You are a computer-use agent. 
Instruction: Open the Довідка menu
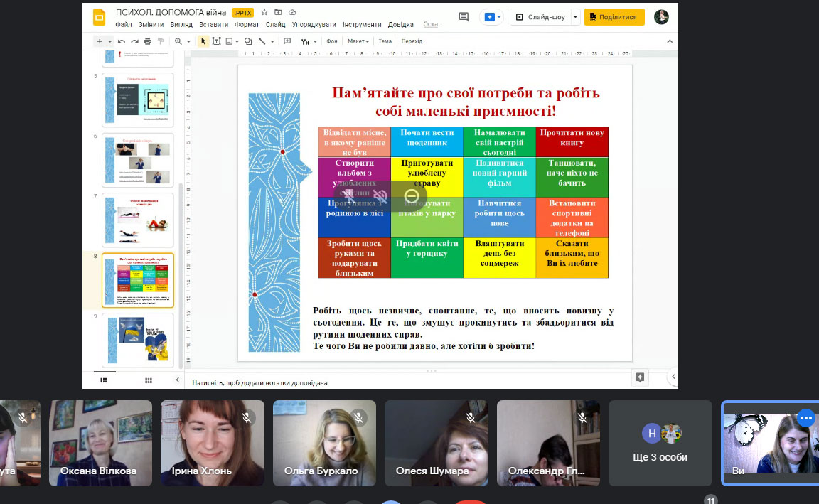pyautogui.click(x=401, y=25)
